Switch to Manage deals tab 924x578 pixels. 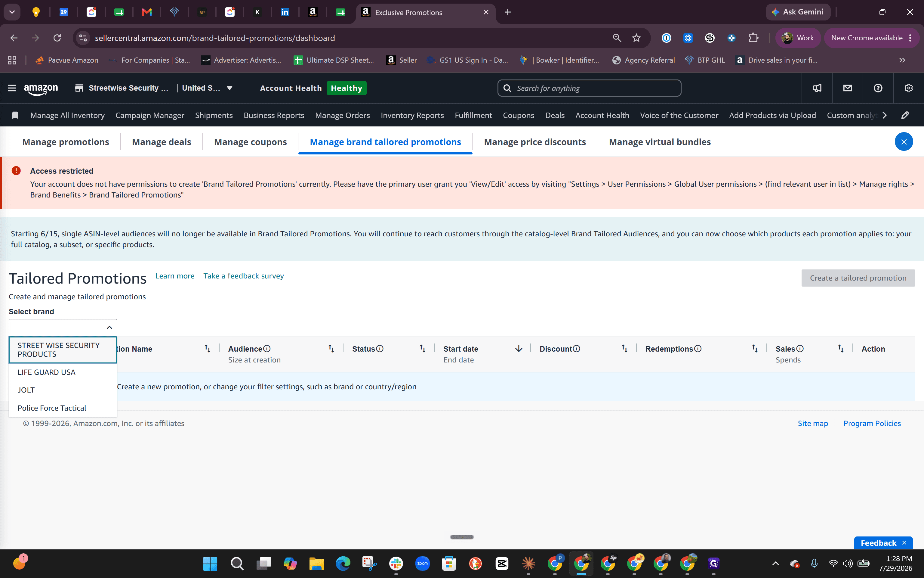coord(162,142)
